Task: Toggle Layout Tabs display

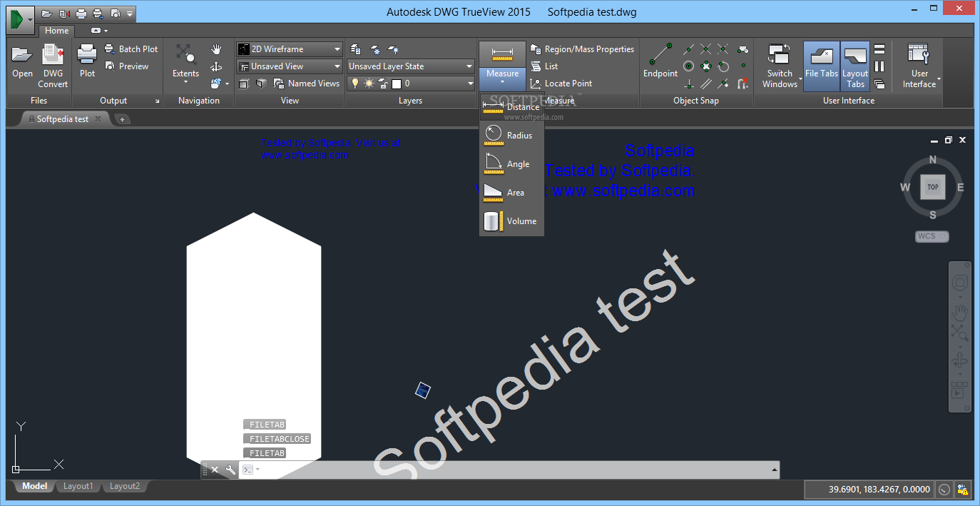Action: point(855,66)
